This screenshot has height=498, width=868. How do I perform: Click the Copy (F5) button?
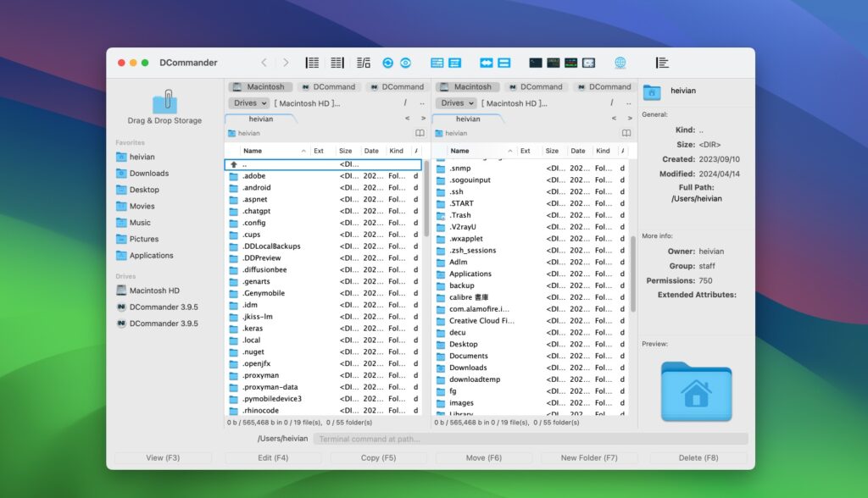pyautogui.click(x=378, y=457)
